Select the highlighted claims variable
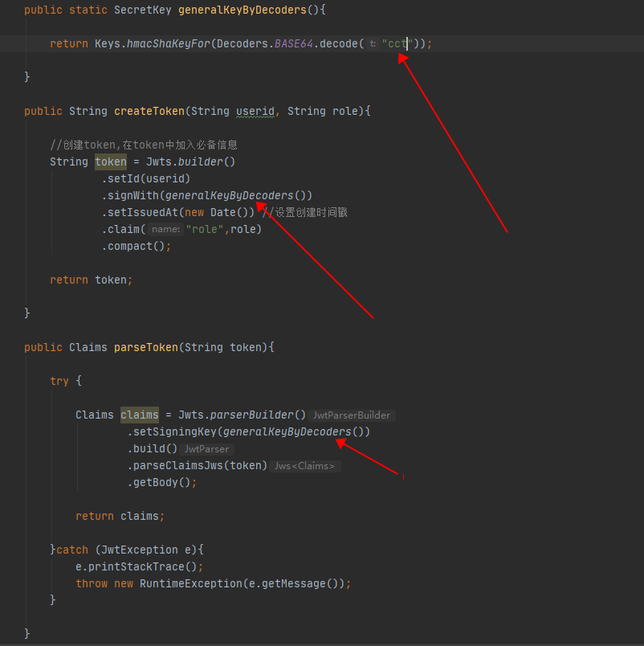Image resolution: width=644 pixels, height=646 pixels. [139, 415]
